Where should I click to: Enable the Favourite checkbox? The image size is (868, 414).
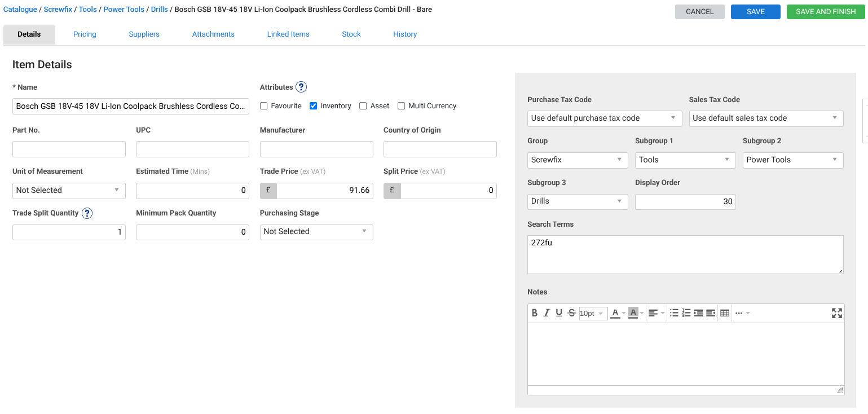coord(264,106)
